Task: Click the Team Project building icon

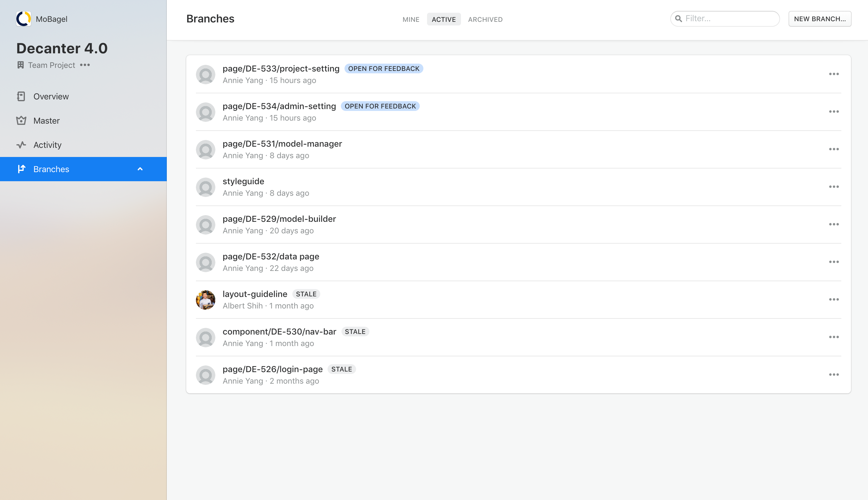Action: pos(20,65)
